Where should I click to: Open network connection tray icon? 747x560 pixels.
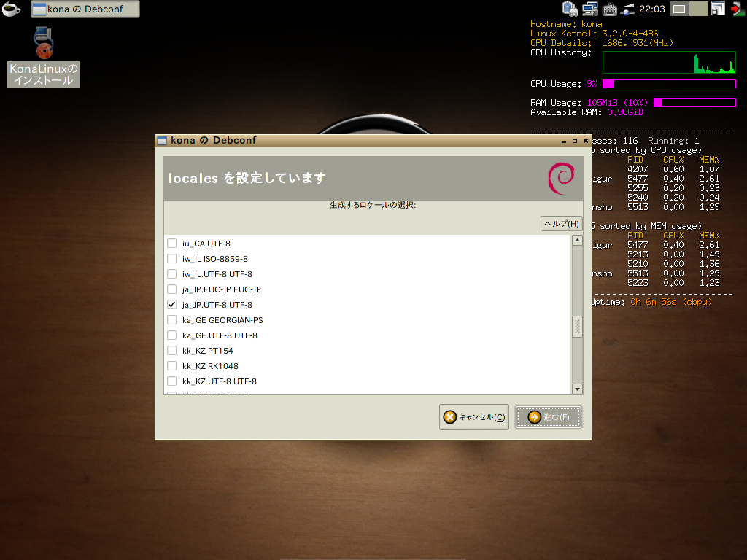tap(589, 9)
